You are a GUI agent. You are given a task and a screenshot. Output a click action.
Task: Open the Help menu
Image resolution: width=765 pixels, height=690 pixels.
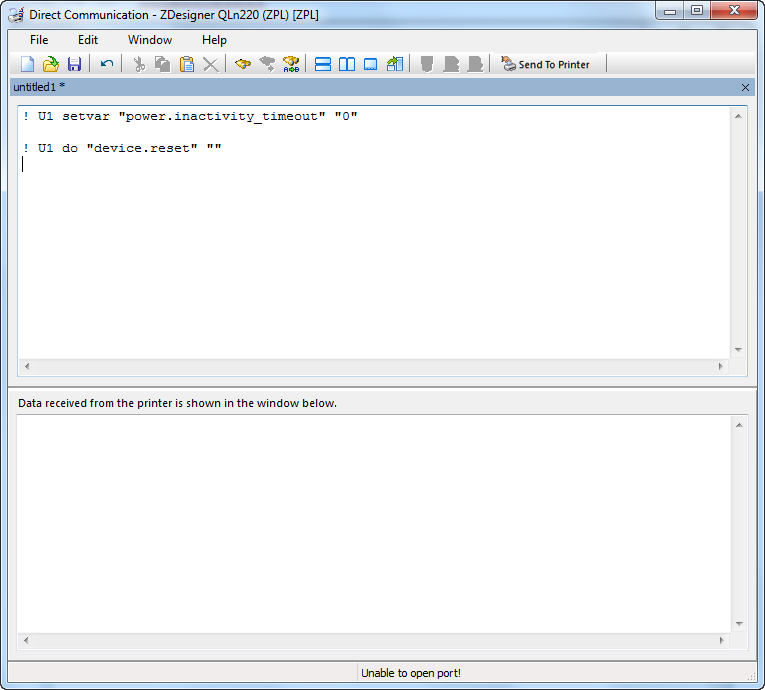pyautogui.click(x=214, y=40)
